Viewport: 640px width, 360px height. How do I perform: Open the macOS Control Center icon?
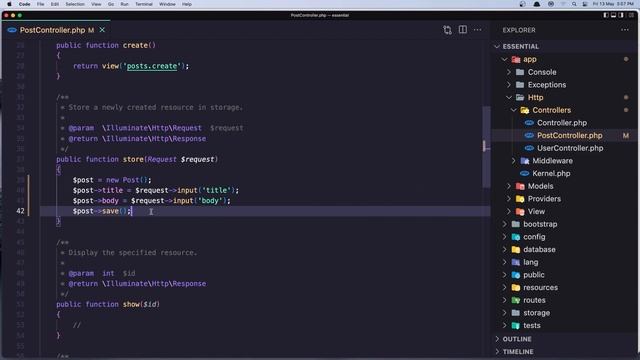[x=585, y=4]
